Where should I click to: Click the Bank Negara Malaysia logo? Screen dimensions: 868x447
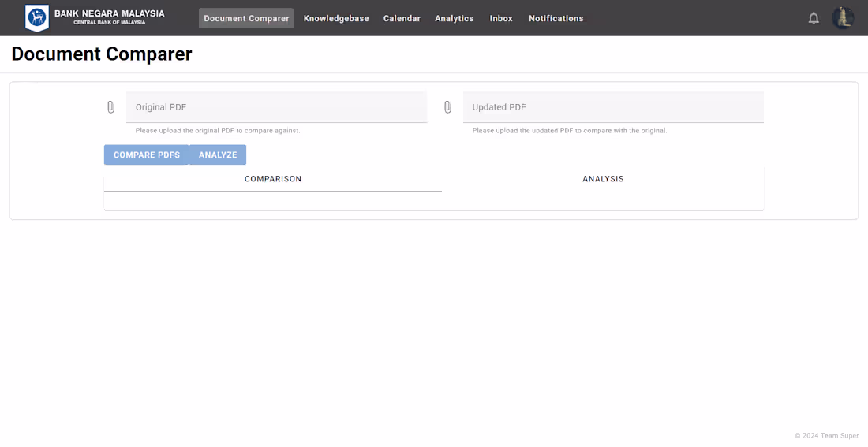pos(37,18)
